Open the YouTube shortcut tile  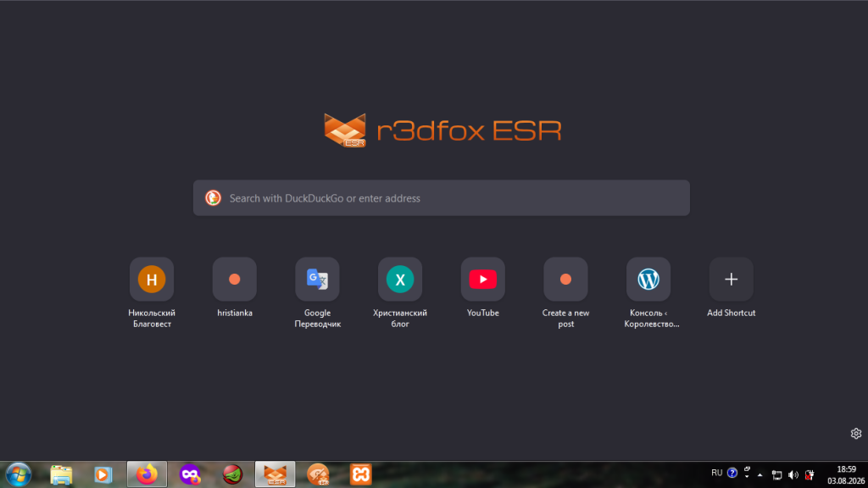tap(482, 280)
